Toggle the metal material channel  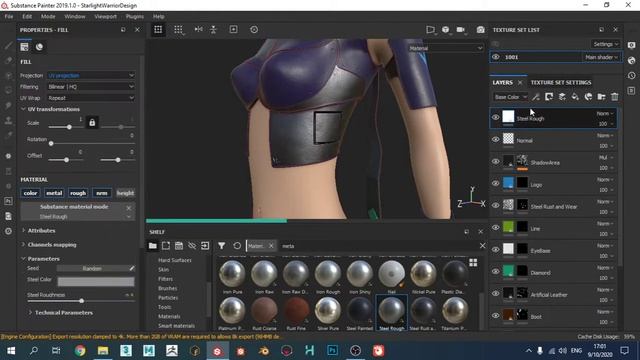(x=54, y=193)
